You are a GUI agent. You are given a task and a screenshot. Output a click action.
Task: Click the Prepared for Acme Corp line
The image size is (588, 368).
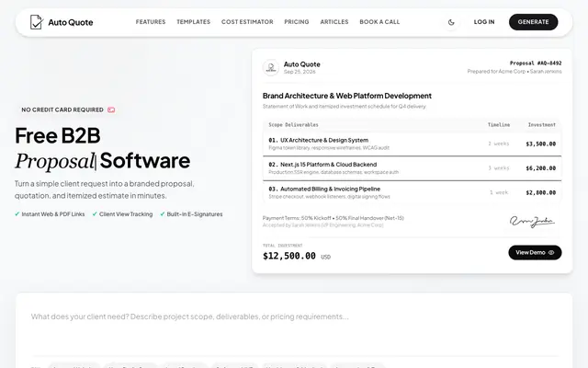514,72
